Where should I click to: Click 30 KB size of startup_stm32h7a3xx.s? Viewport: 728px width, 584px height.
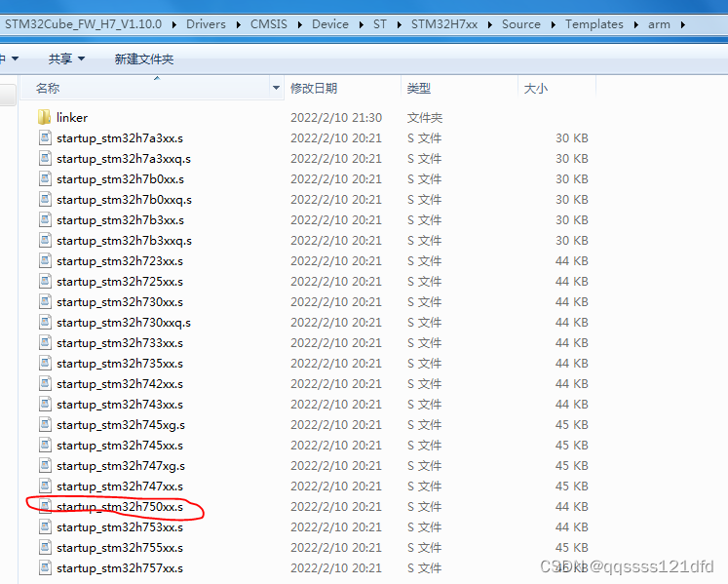[571, 138]
